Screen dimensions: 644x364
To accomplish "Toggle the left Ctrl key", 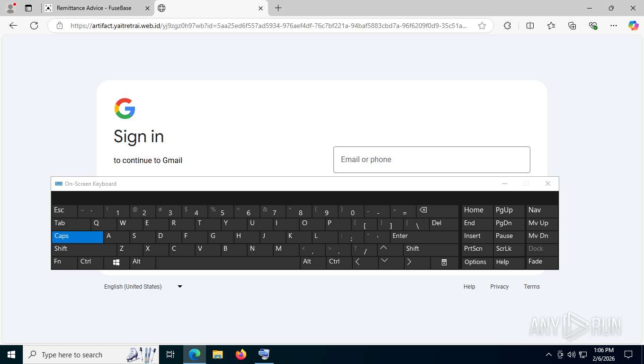I will click(x=90, y=262).
